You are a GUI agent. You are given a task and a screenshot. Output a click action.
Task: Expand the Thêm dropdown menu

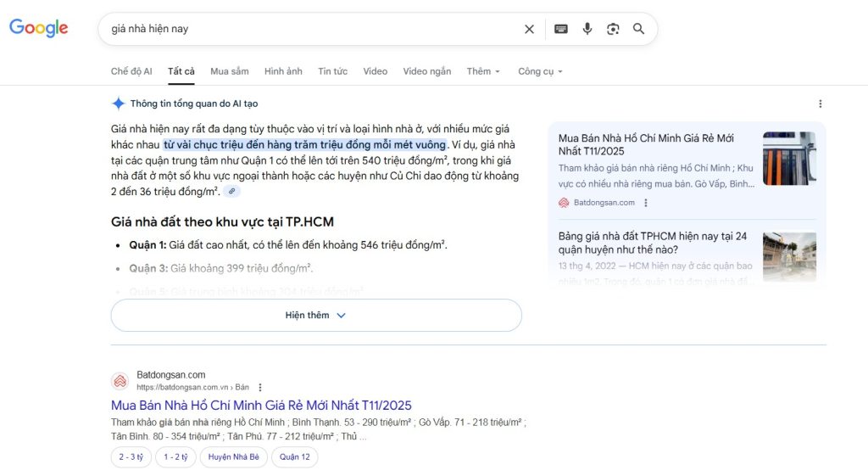click(x=483, y=71)
